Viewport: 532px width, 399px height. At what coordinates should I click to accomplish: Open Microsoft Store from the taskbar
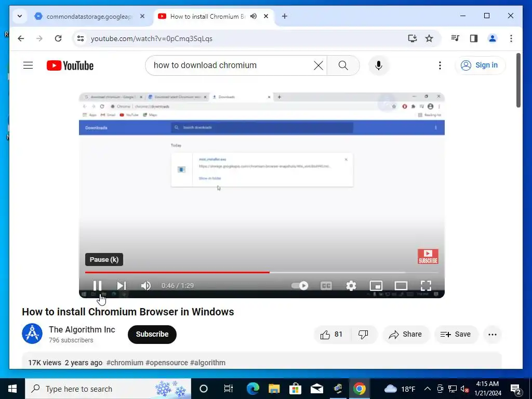click(x=296, y=389)
